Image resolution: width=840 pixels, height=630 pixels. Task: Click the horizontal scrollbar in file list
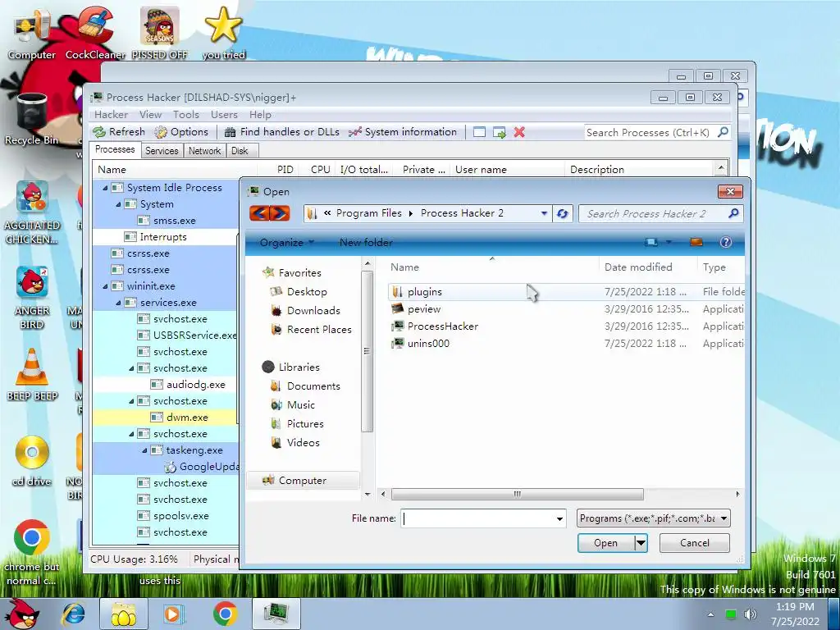tap(517, 494)
